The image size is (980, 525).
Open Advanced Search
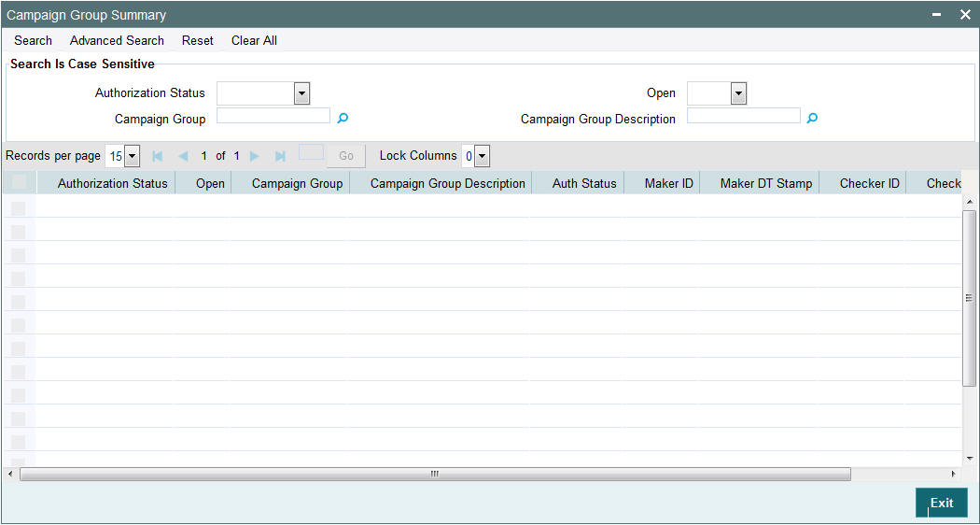(x=117, y=41)
